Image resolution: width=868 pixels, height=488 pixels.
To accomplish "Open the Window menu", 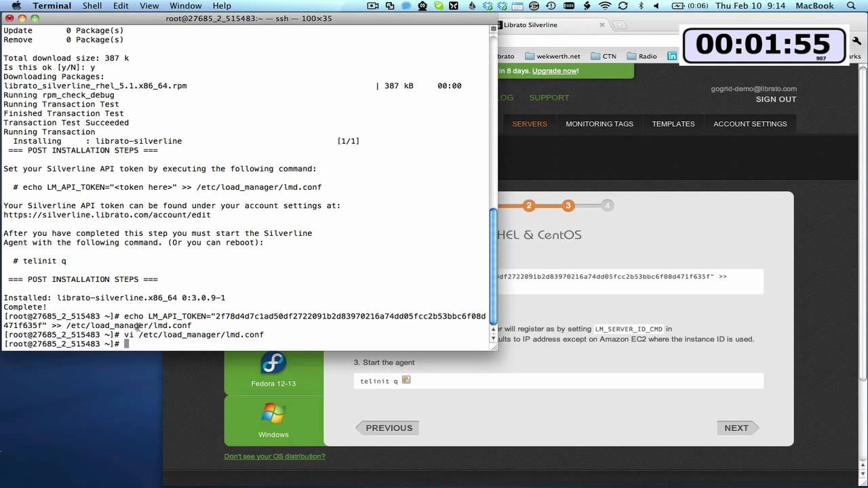I will (x=185, y=6).
